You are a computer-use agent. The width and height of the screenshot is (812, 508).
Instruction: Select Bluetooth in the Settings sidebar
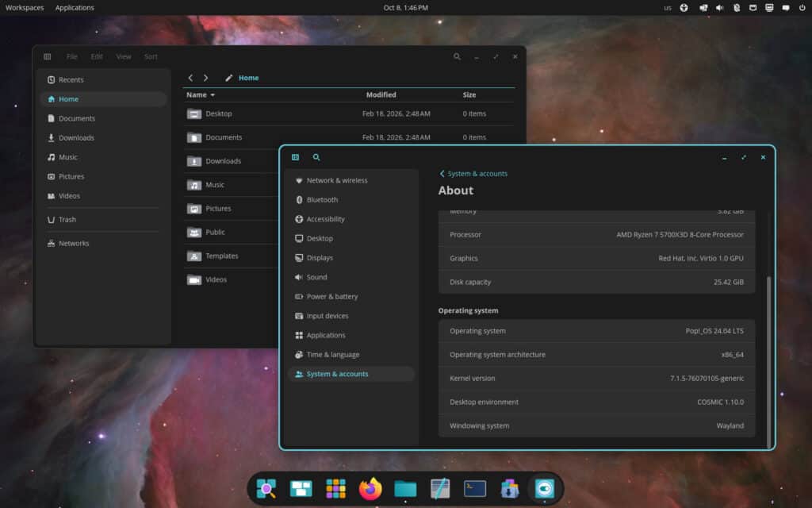point(351,199)
